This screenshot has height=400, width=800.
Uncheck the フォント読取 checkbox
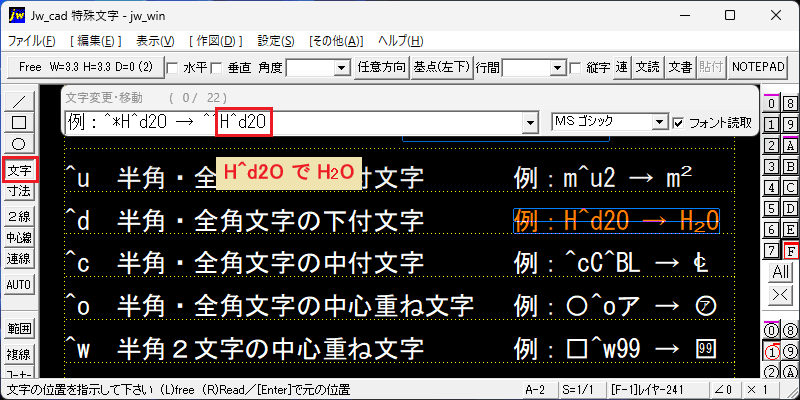(678, 123)
